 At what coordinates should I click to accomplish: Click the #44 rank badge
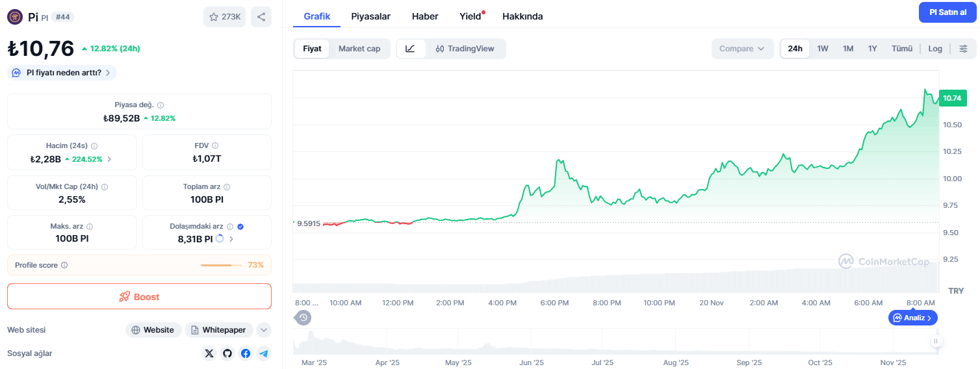[62, 17]
